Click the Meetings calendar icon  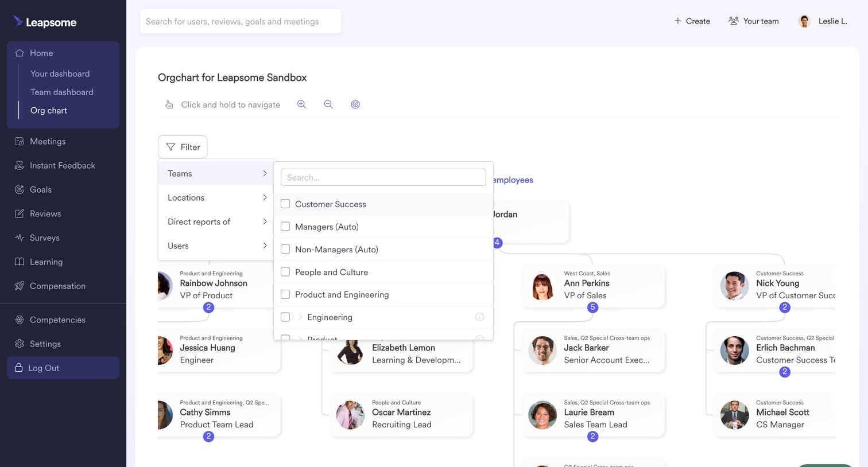(20, 141)
